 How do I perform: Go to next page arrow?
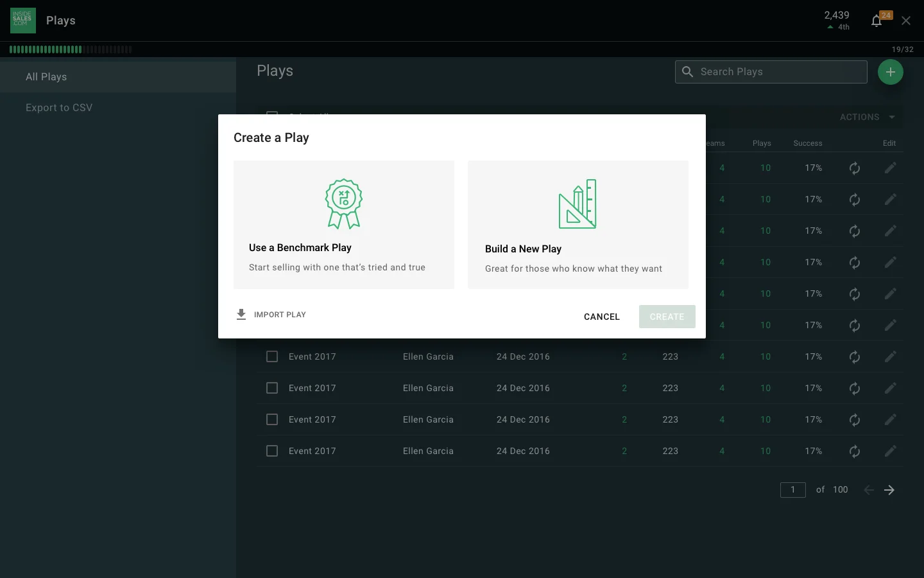tap(889, 490)
